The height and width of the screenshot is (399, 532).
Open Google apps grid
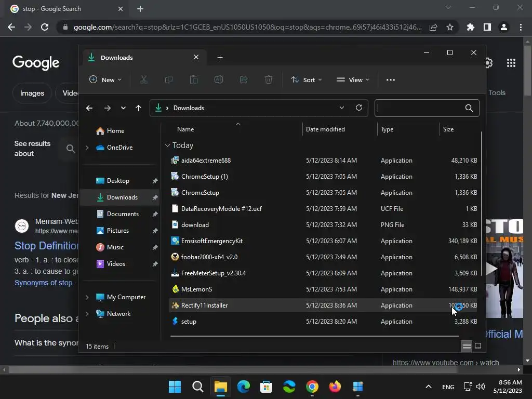coord(511,63)
